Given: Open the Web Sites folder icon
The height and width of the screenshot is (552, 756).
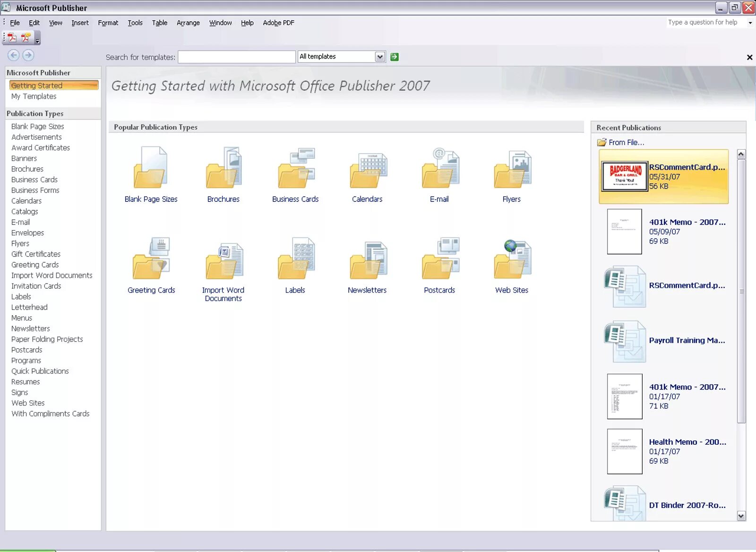Looking at the screenshot, I should click(x=512, y=259).
